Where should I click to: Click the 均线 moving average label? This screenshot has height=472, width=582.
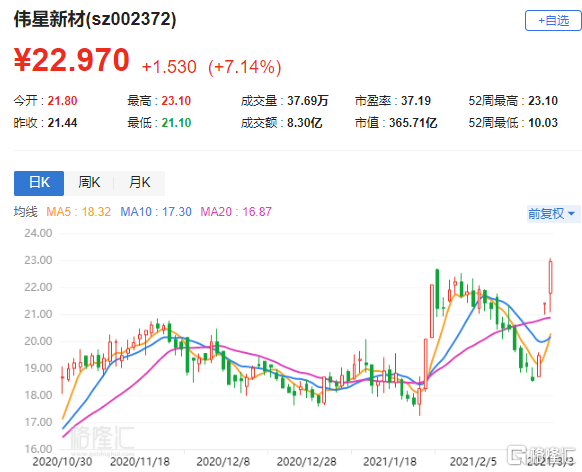click(x=26, y=212)
